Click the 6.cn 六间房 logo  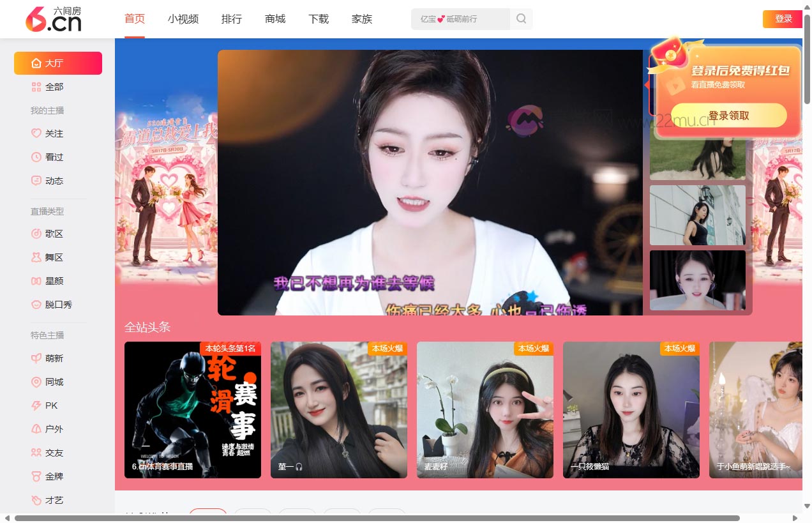tap(54, 19)
